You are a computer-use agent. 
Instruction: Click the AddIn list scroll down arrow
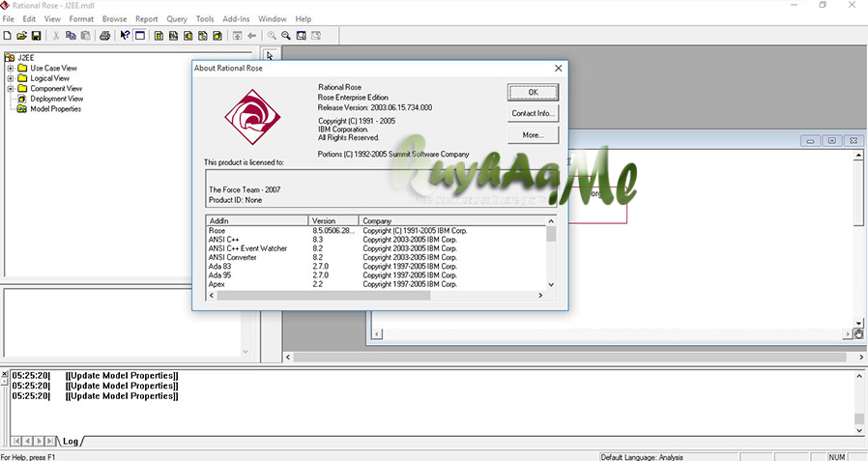point(551,284)
